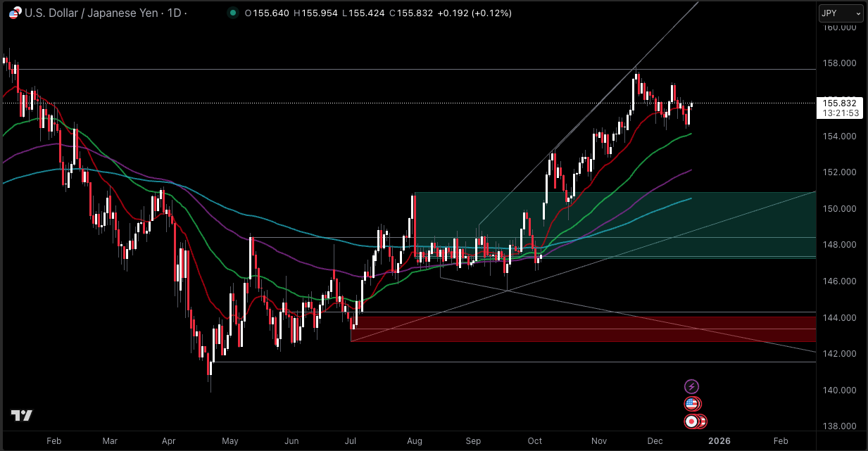The width and height of the screenshot is (868, 451).
Task: Click the +0.192 (+0.12%) change value
Action: click(x=477, y=13)
